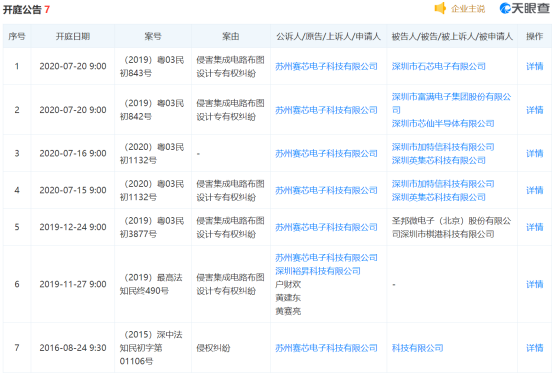This screenshot has width=554, height=374.
Task: Open 详情 for row 1 case 843号
Action: [x=534, y=66]
